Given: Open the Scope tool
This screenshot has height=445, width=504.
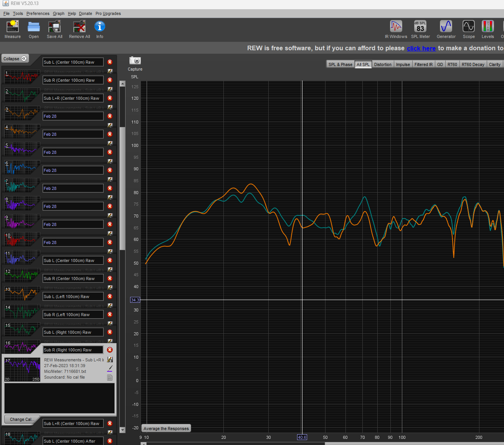Looking at the screenshot, I should (469, 30).
